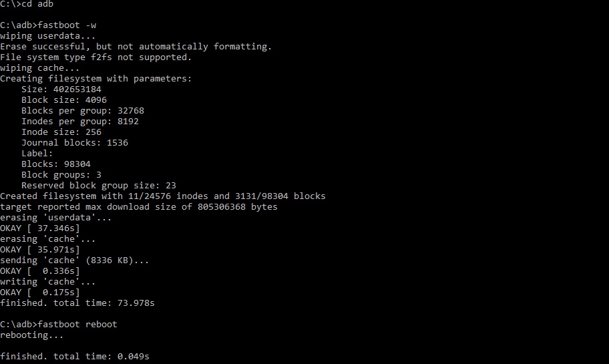609x364 pixels.
Task: Click the 'wiping cache...' output line
Action: (x=39, y=68)
